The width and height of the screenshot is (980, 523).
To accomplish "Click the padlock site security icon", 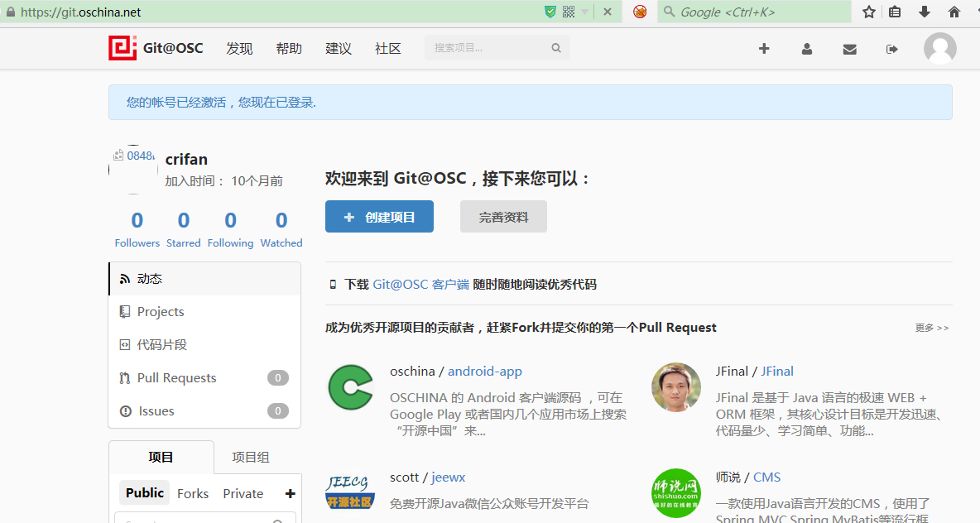I will [x=10, y=12].
